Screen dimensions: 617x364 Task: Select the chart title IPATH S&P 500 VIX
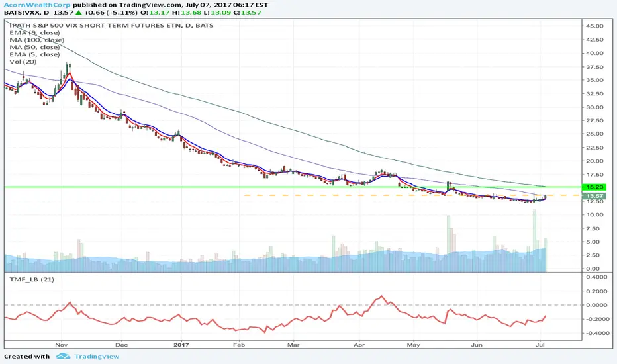[x=112, y=26]
